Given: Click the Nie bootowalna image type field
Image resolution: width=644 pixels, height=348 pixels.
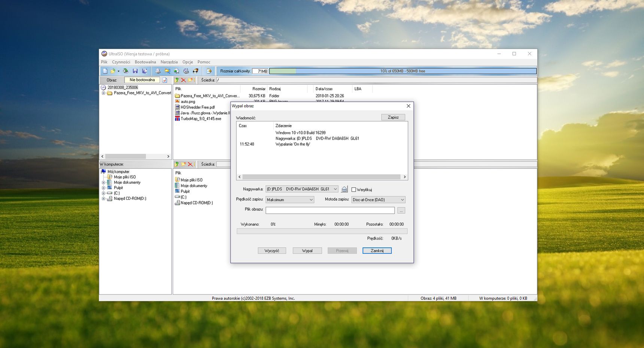Looking at the screenshot, I should pos(142,80).
